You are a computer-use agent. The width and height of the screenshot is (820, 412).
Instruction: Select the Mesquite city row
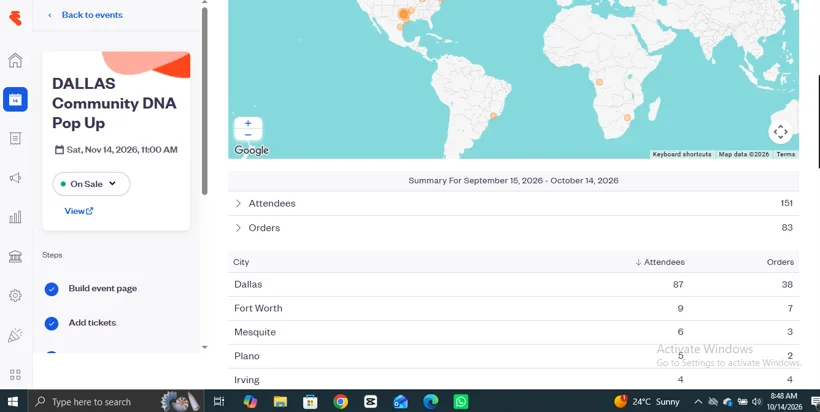(514, 333)
